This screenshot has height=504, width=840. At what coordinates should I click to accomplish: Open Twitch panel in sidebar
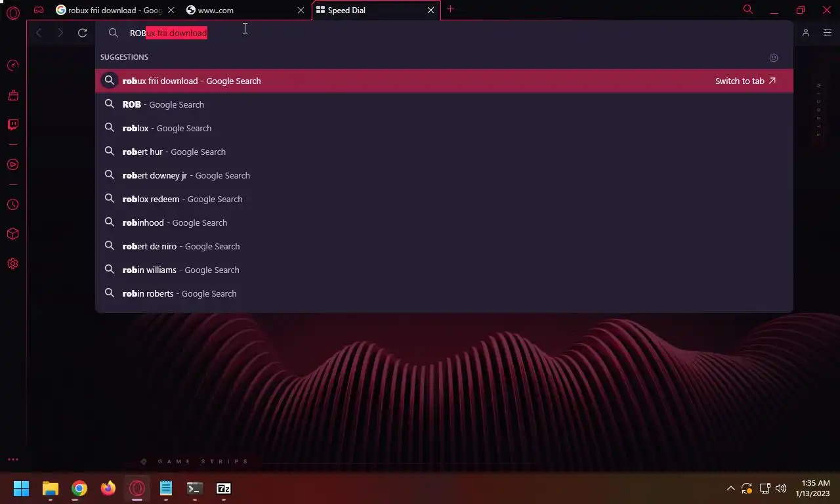12,125
